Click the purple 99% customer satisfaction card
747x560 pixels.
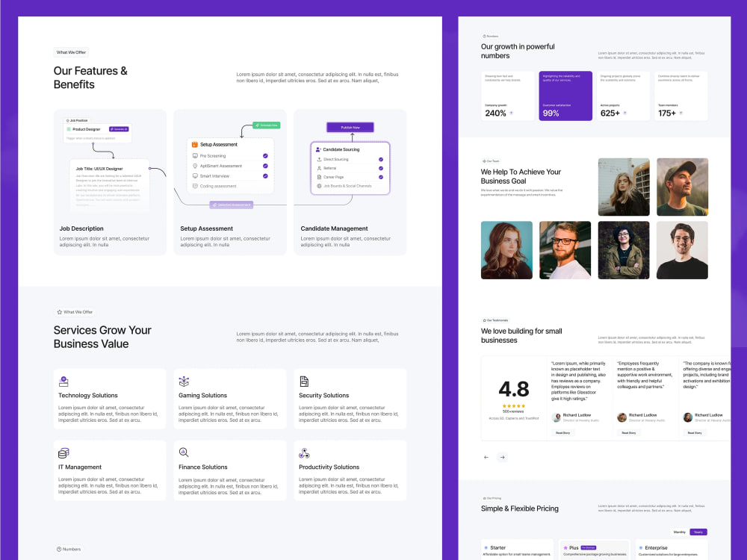(x=565, y=96)
